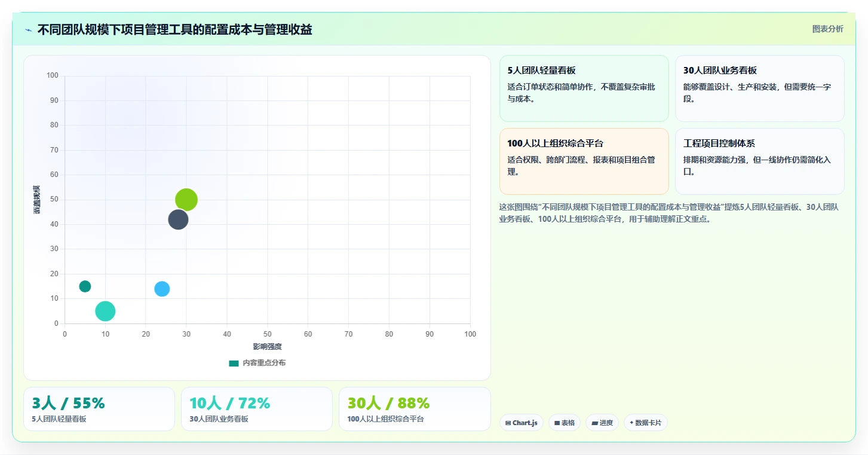Click the 图表分析 label in the header
868x455 pixels.
click(x=827, y=29)
